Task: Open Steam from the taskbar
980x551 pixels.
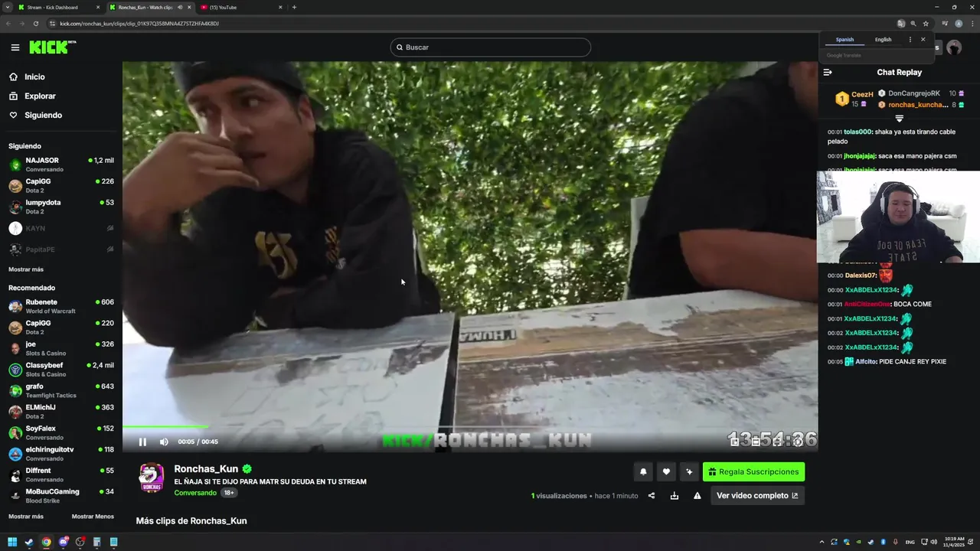Action: click(29, 543)
